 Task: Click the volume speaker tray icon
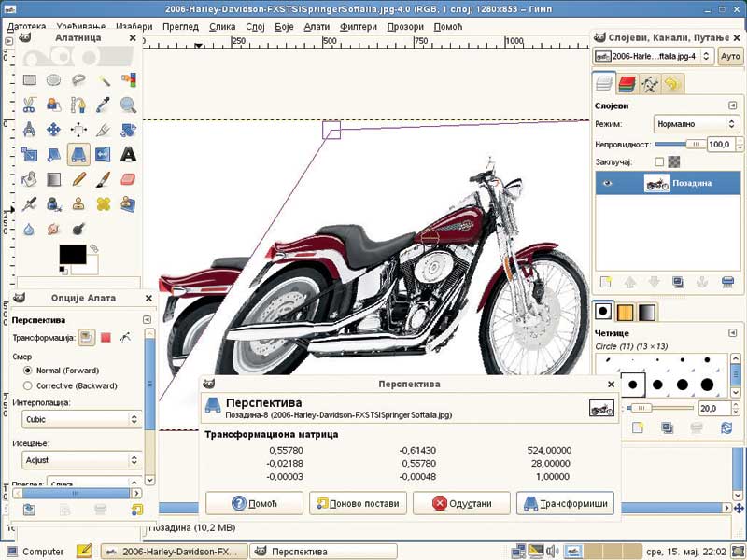(x=552, y=552)
